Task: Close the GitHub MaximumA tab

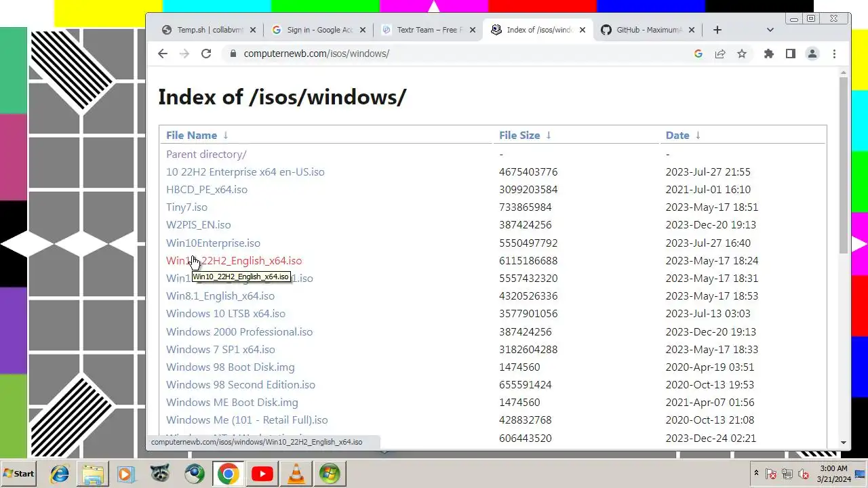Action: tap(692, 30)
